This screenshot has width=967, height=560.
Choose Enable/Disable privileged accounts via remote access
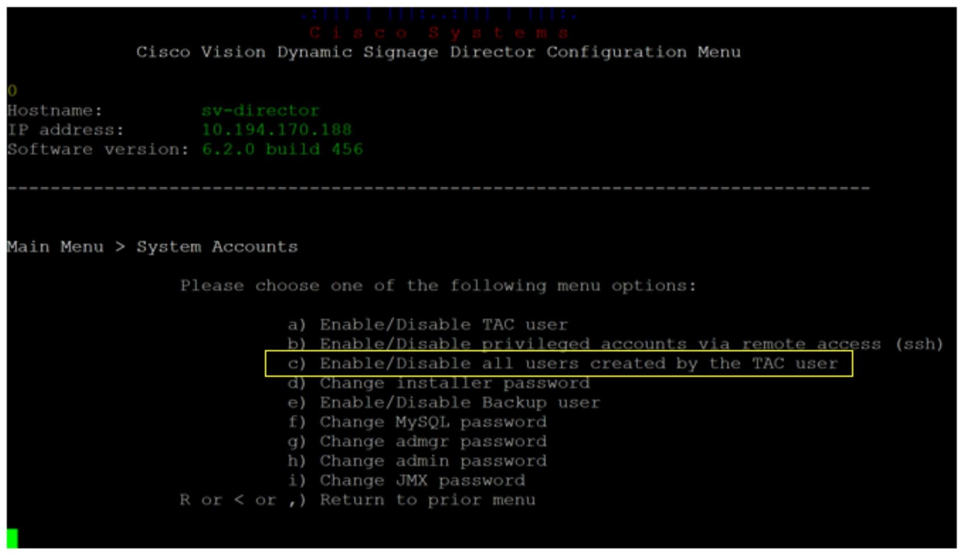coord(615,344)
